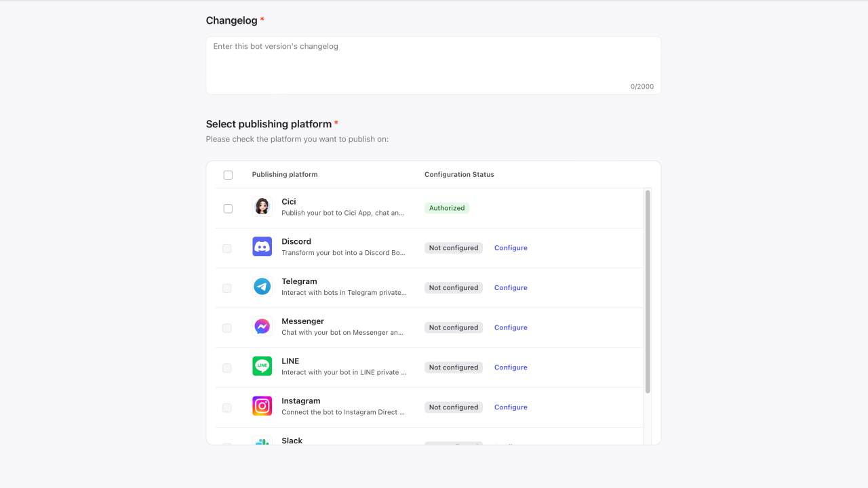Screen dimensions: 868x488
Task: Click the Authorized status badge for Cici
Action: point(447,208)
